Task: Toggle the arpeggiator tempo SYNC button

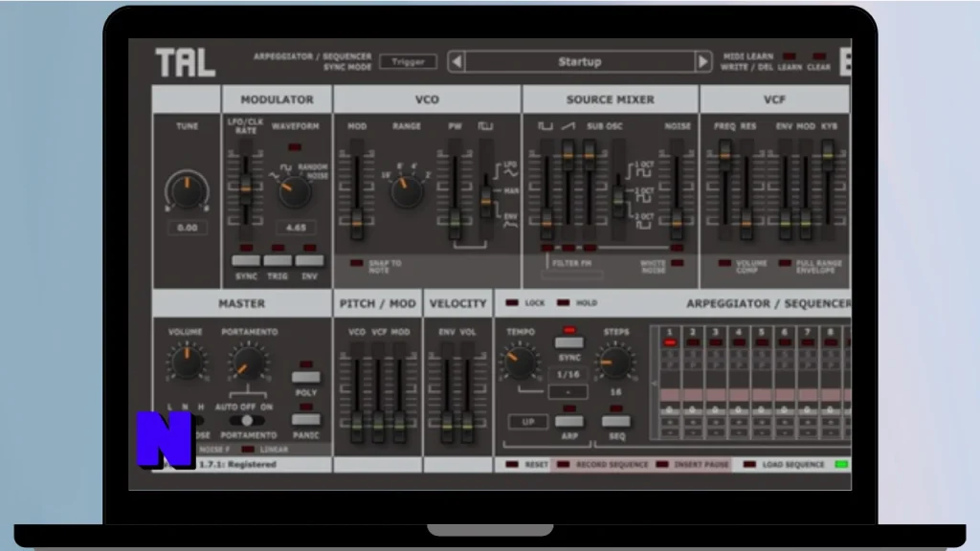Action: (568, 342)
